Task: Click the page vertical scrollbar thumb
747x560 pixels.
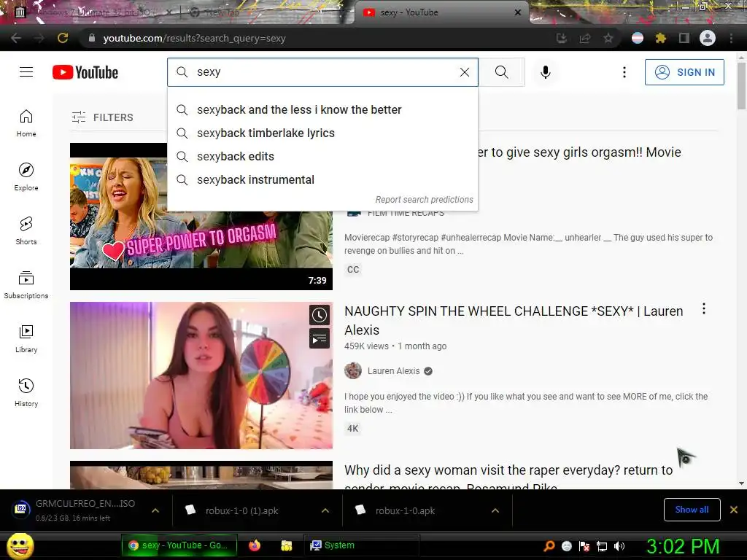Action: 741,86
